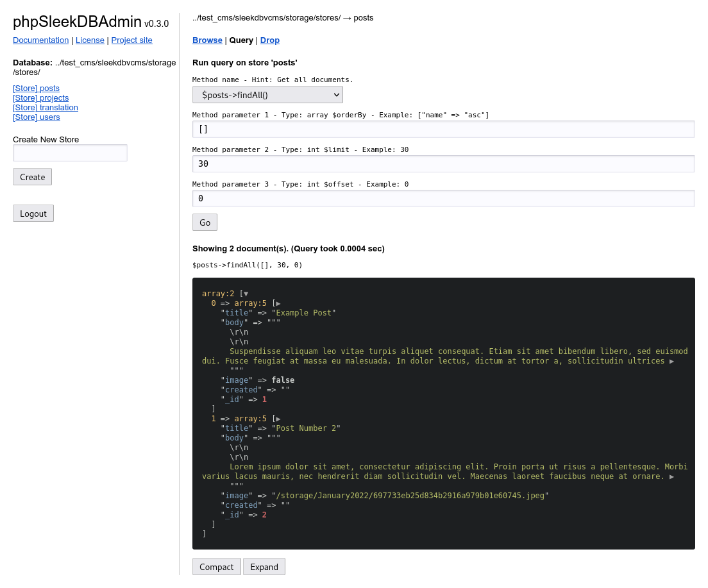Open the users store in sidebar
708x588 pixels.
37,117
